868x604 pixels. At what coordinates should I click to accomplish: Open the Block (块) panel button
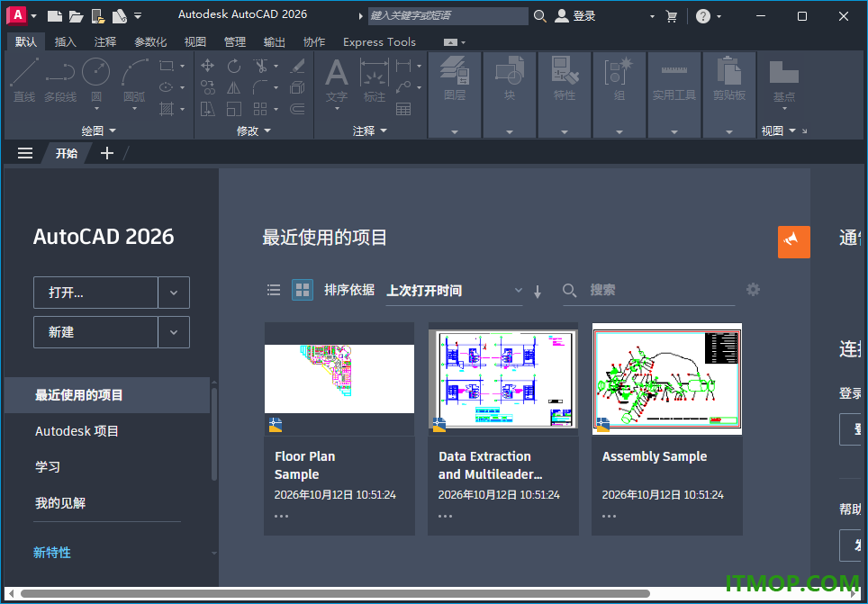coord(510,95)
